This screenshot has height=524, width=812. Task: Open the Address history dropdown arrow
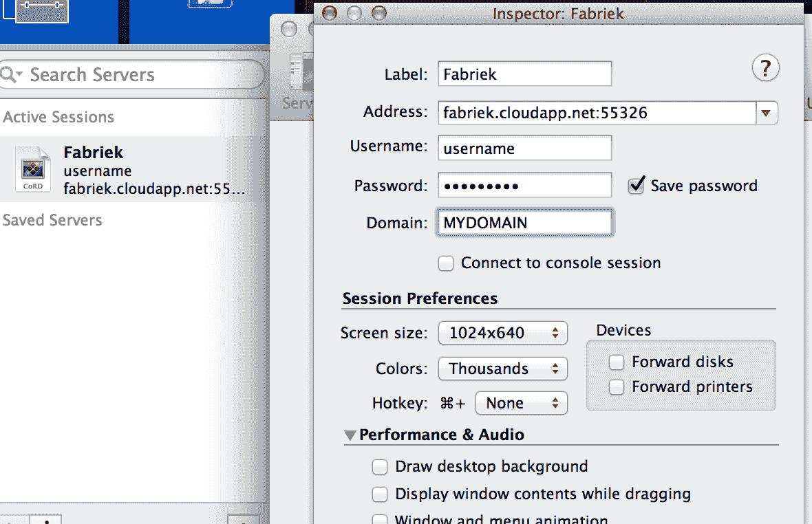coord(766,113)
